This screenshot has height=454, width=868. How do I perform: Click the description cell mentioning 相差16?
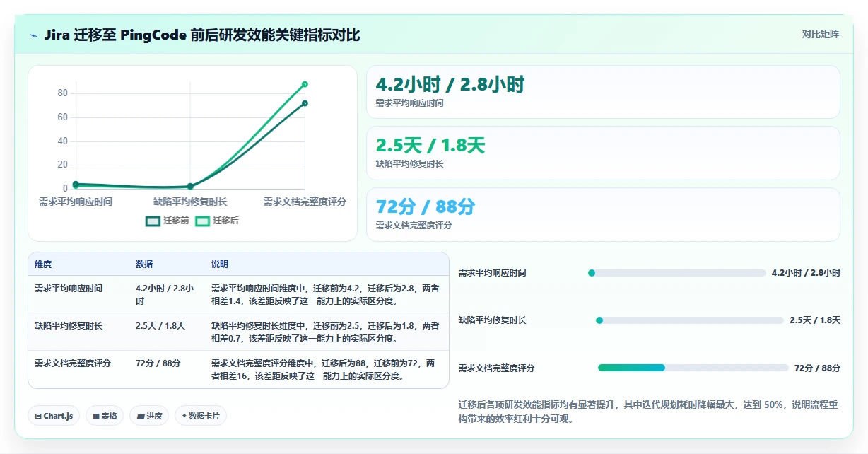pyautogui.click(x=325, y=370)
